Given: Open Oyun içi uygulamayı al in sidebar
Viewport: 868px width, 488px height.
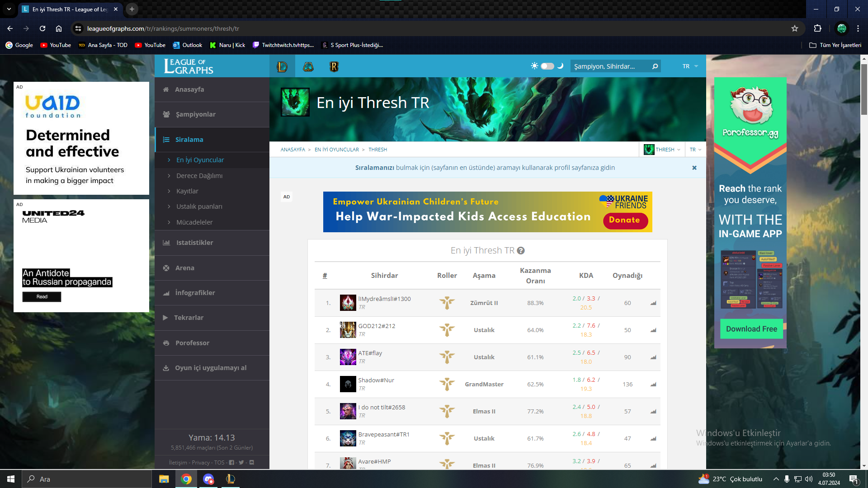Looking at the screenshot, I should [212, 368].
